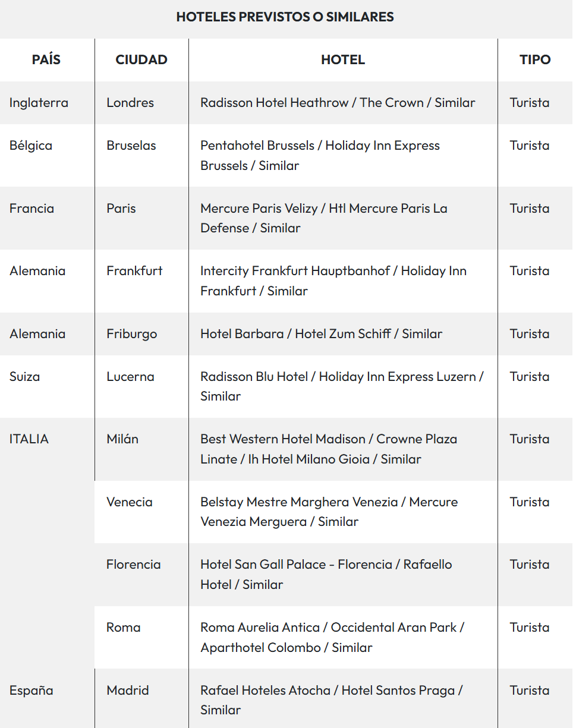
Task: Click the Venecia city cell
Action: pyautogui.click(x=130, y=502)
